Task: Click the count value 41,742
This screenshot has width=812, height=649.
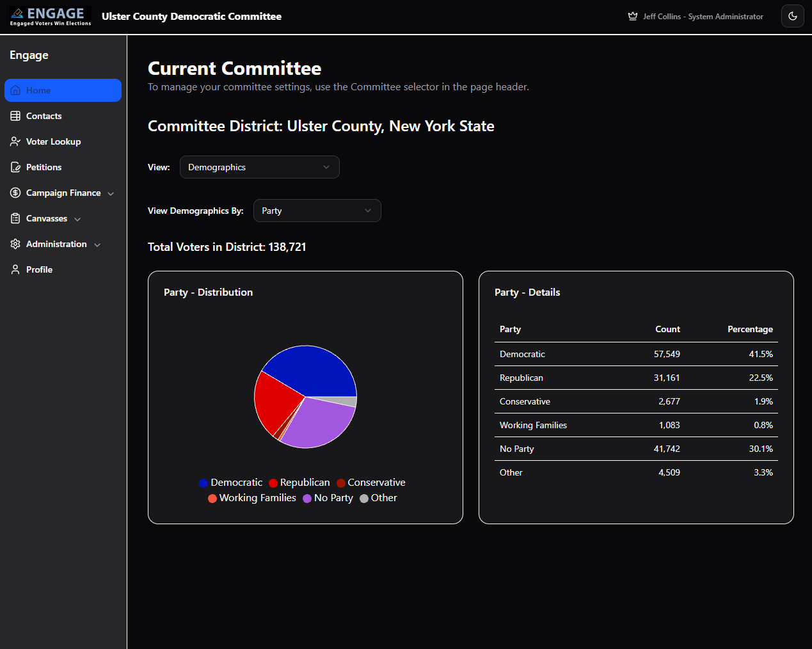Action: (667, 449)
